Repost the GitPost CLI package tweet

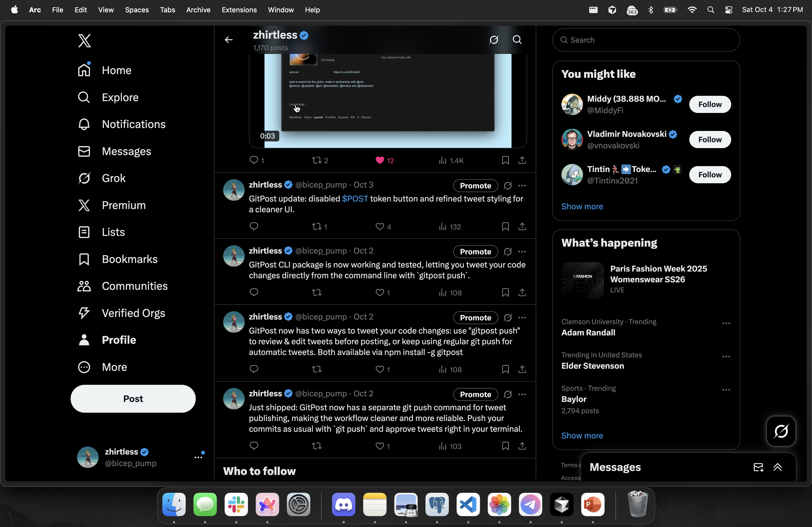coord(317,292)
